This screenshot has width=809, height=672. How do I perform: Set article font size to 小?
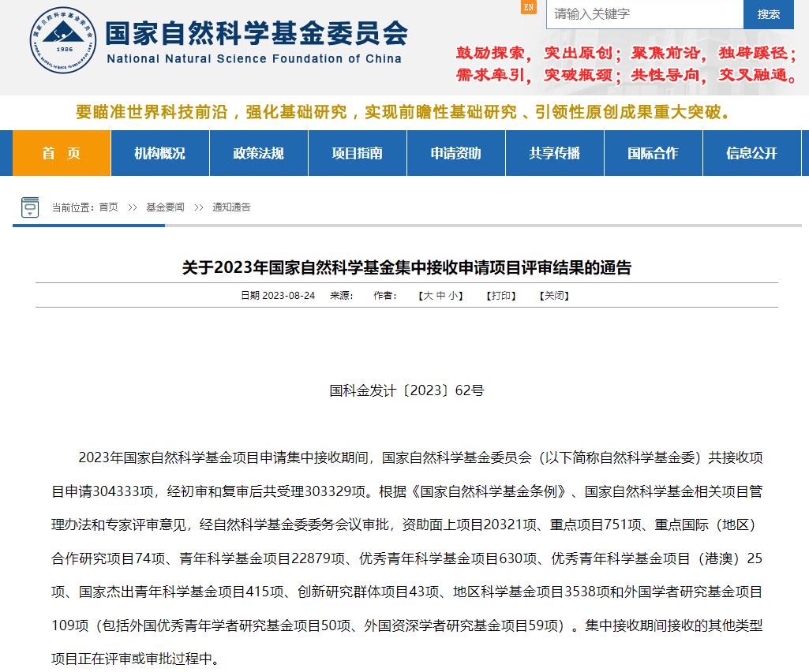454,296
